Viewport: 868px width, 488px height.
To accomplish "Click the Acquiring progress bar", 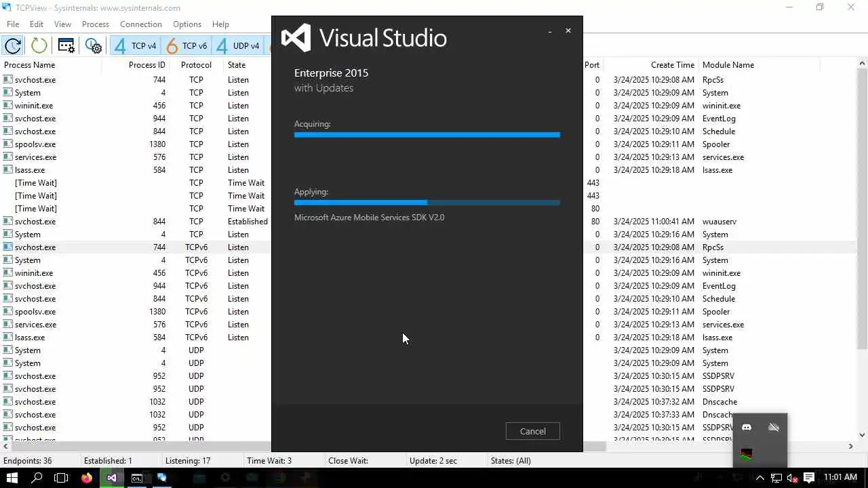I will click(427, 135).
